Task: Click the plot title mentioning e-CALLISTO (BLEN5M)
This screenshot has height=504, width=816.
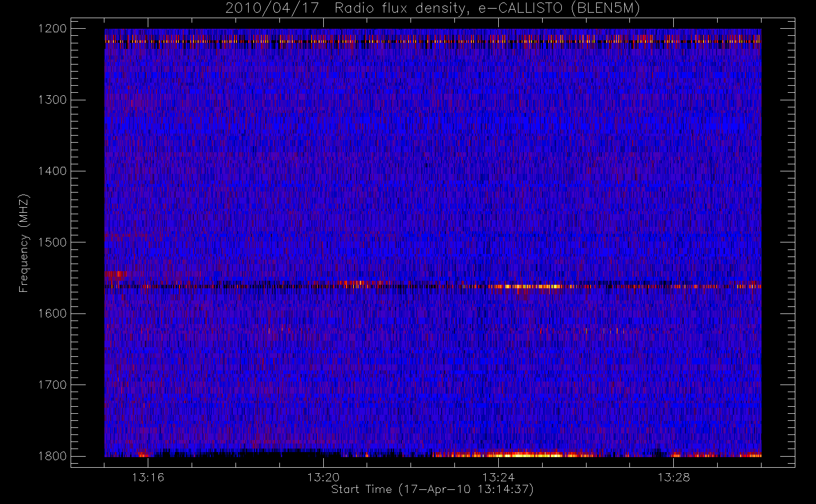Action: (433, 9)
